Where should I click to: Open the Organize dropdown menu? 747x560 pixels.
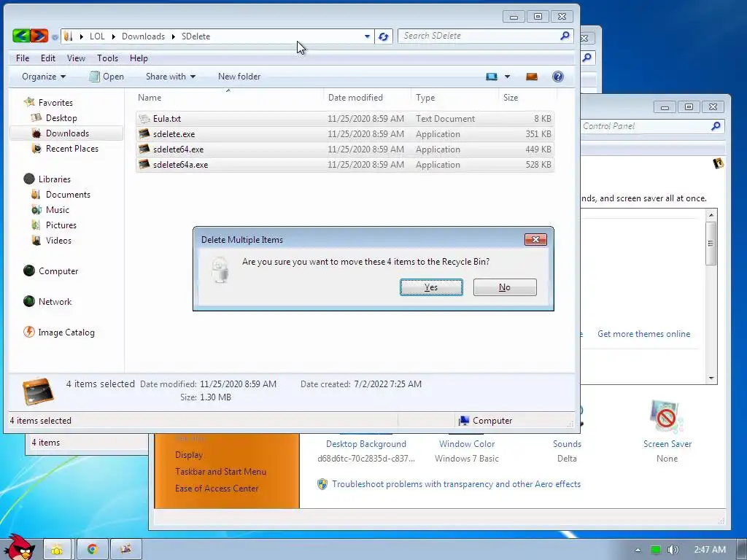[44, 77]
